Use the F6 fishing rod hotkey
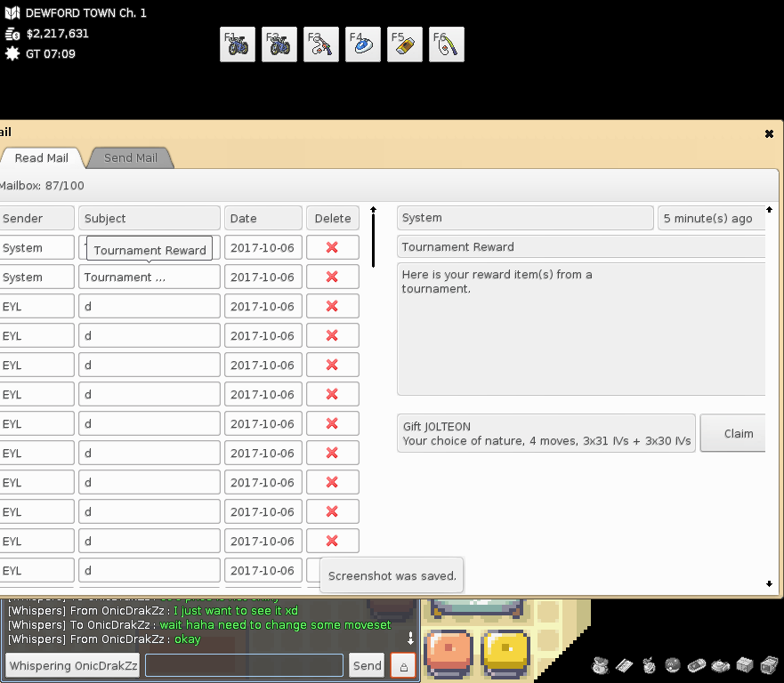 447,44
